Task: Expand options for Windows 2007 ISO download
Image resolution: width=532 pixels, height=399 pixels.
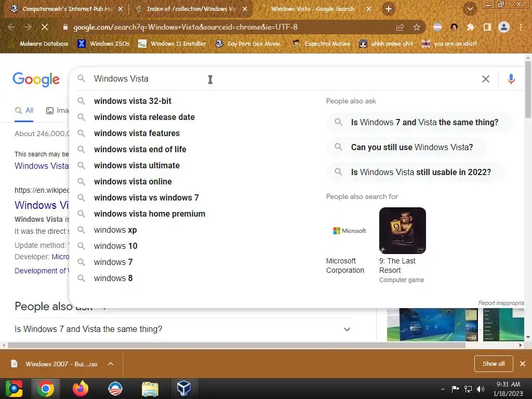Action: [111, 364]
